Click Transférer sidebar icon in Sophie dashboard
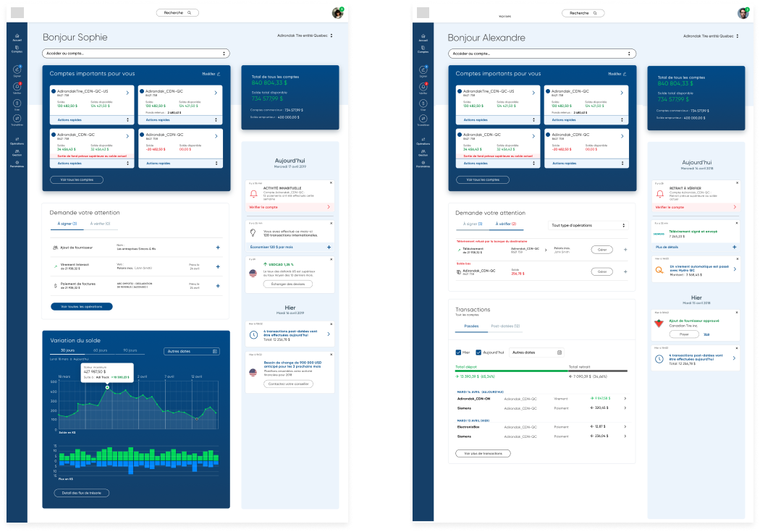 pos(17,119)
